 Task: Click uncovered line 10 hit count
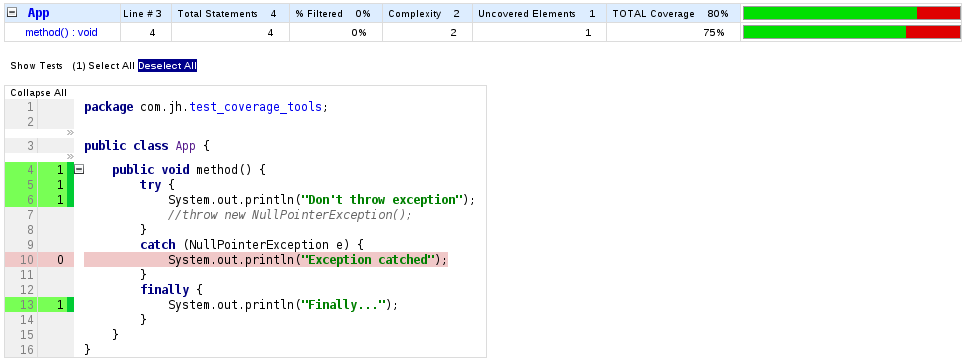[60, 259]
